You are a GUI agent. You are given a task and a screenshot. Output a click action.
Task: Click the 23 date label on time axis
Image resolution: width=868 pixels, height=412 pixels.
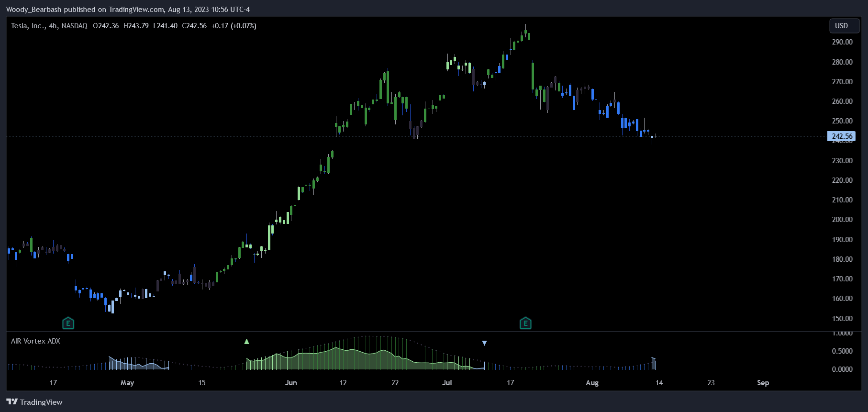pos(711,383)
